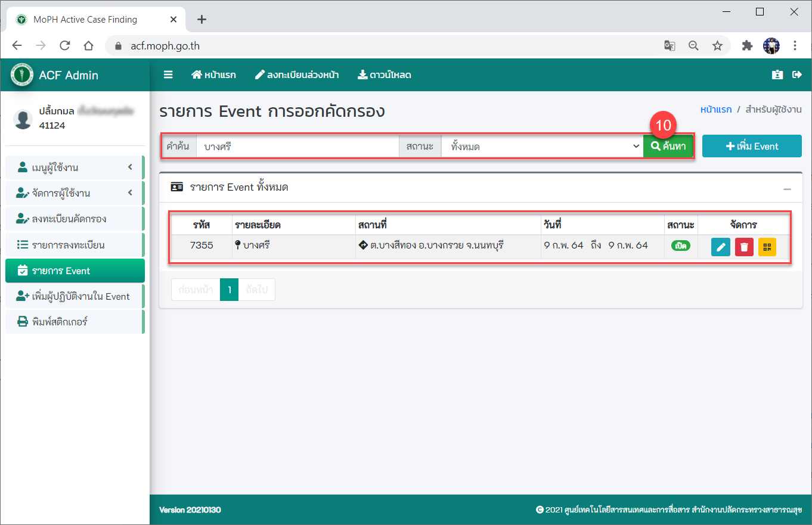Open ลงทะเบียนล่วงหน้า in top navigation
This screenshot has height=525, width=812.
[x=297, y=75]
